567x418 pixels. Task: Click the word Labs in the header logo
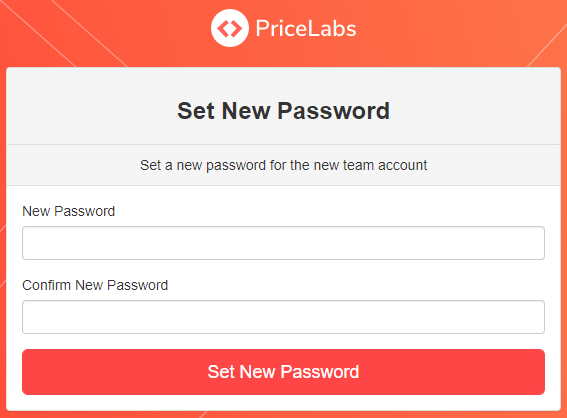point(332,28)
